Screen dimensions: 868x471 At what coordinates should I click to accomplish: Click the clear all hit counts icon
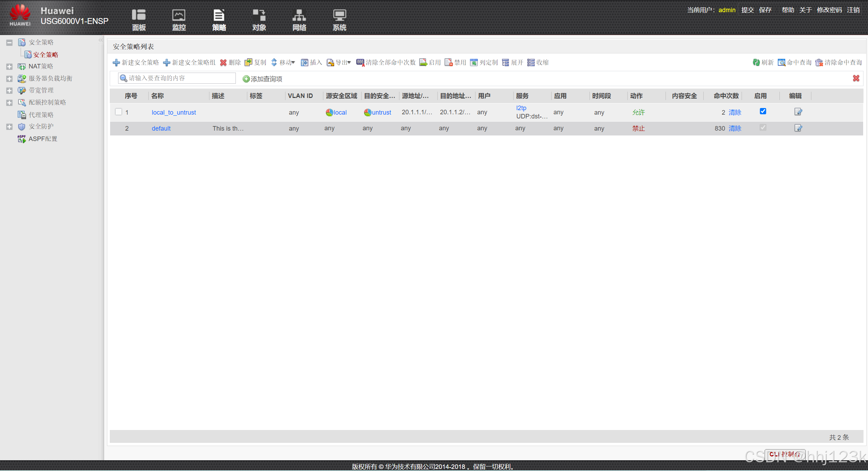tap(360, 63)
